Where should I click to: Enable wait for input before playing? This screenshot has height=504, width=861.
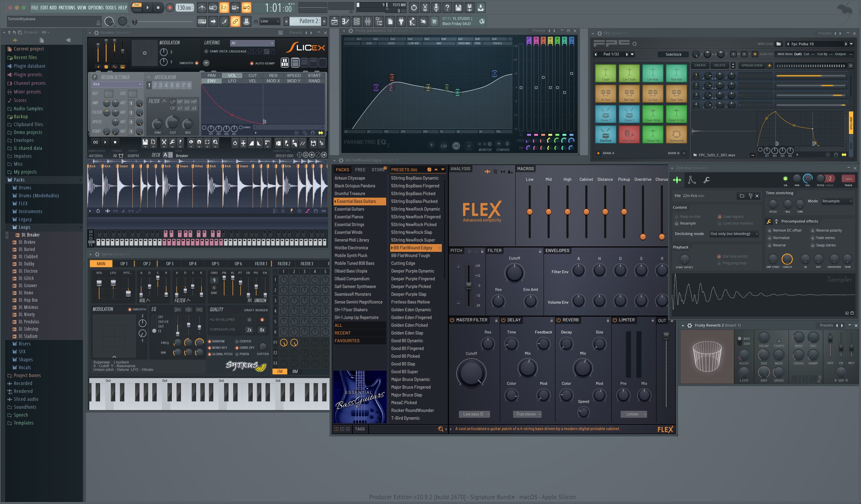coord(213,7)
